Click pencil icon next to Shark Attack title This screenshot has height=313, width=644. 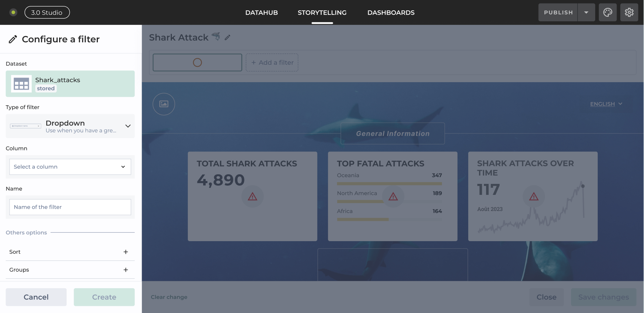click(228, 37)
